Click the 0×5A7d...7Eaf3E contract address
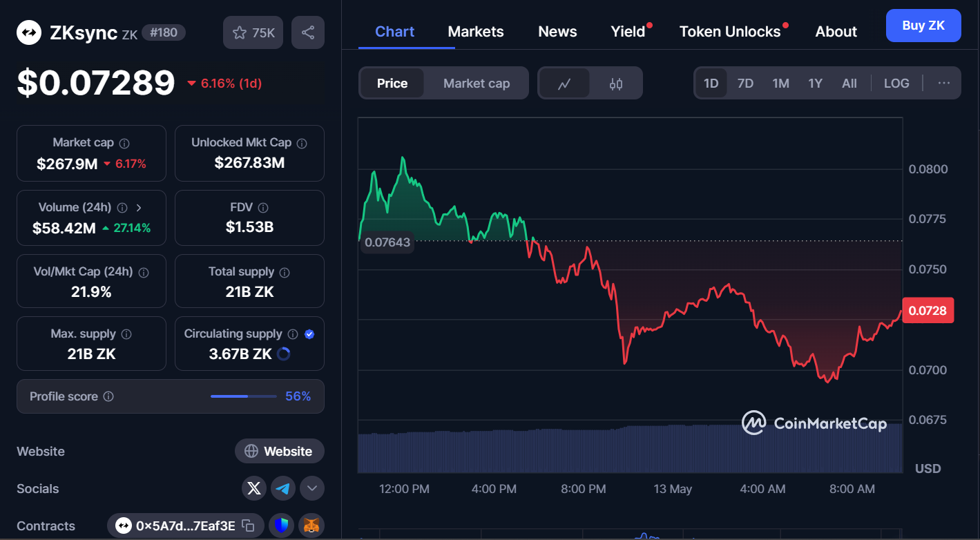 click(186, 525)
